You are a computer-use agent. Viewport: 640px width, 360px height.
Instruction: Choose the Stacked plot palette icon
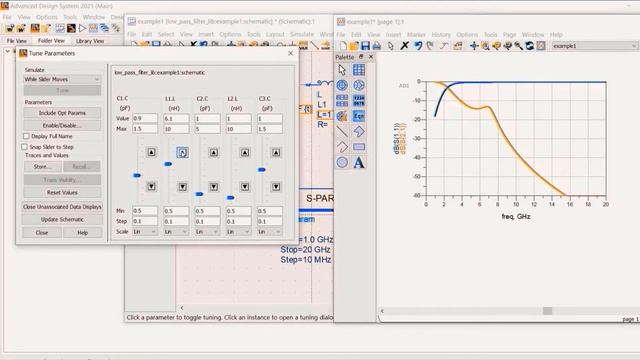tap(342, 100)
